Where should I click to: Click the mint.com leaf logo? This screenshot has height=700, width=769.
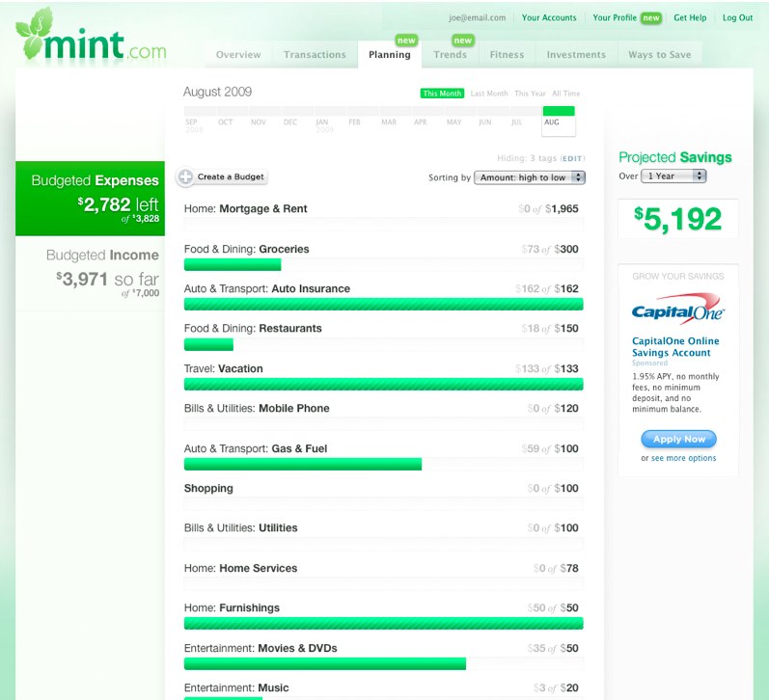[x=91, y=35]
